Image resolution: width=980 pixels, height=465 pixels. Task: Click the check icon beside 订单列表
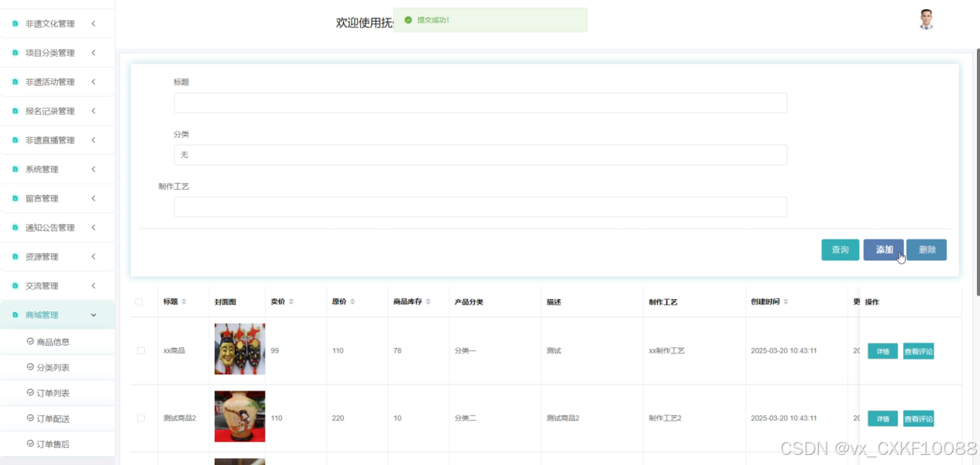tap(30, 393)
